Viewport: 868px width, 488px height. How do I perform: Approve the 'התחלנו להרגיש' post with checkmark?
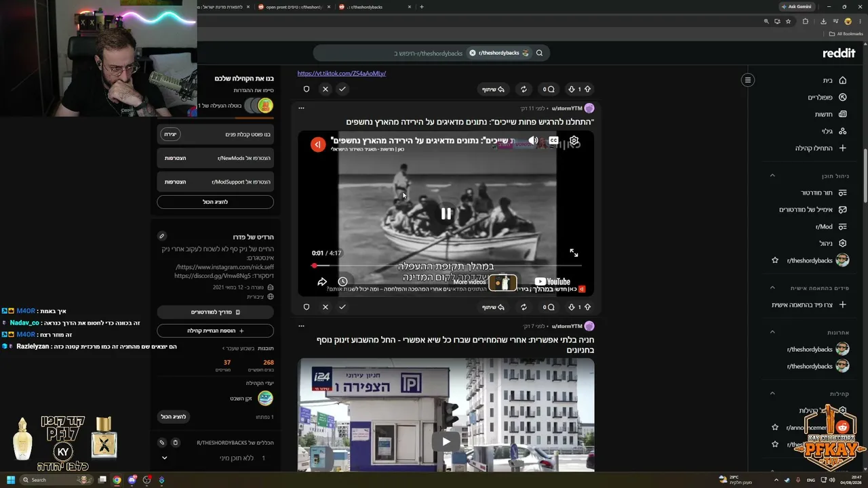pyautogui.click(x=342, y=307)
